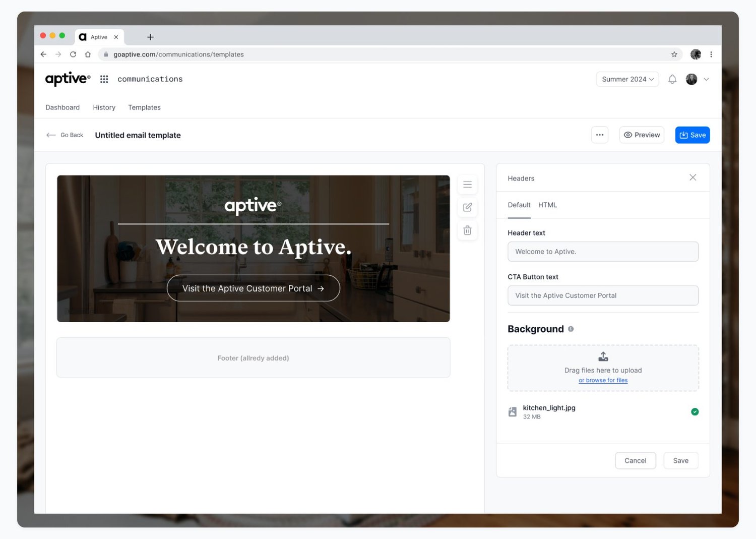Select the Default tab in Headers panel

click(x=519, y=205)
